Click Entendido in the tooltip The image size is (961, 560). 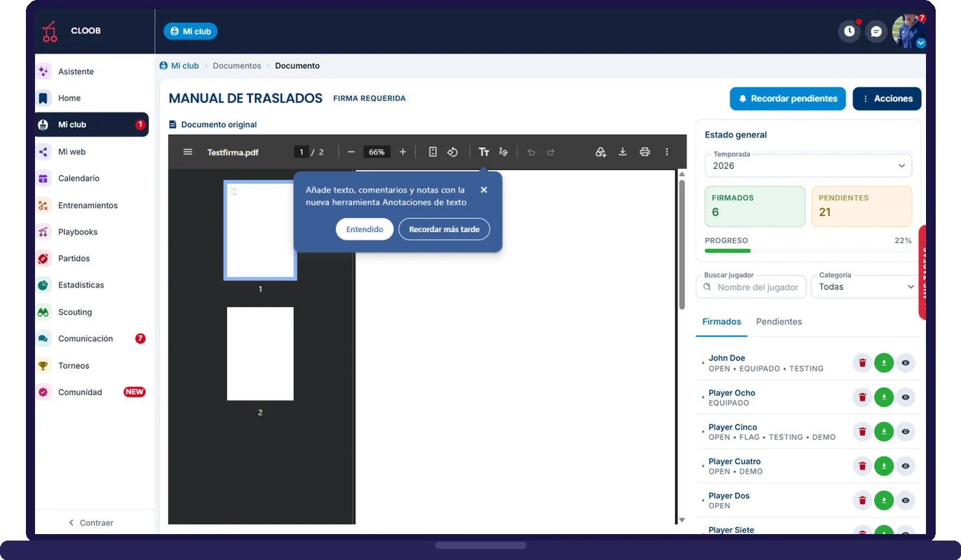364,229
